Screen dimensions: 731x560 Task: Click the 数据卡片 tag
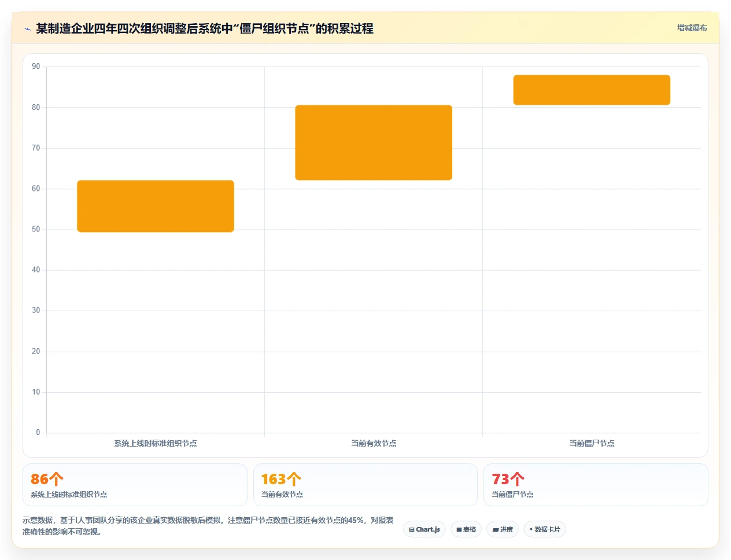[x=545, y=529]
